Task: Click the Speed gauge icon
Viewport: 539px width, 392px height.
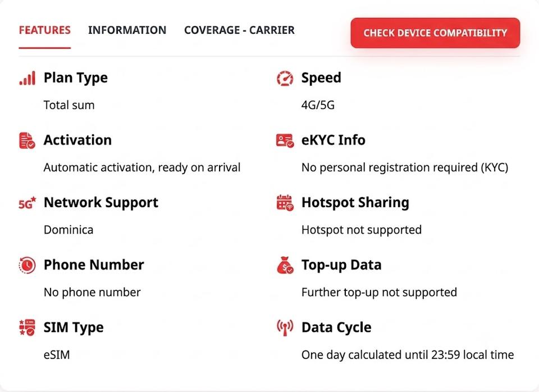Action: (x=285, y=78)
